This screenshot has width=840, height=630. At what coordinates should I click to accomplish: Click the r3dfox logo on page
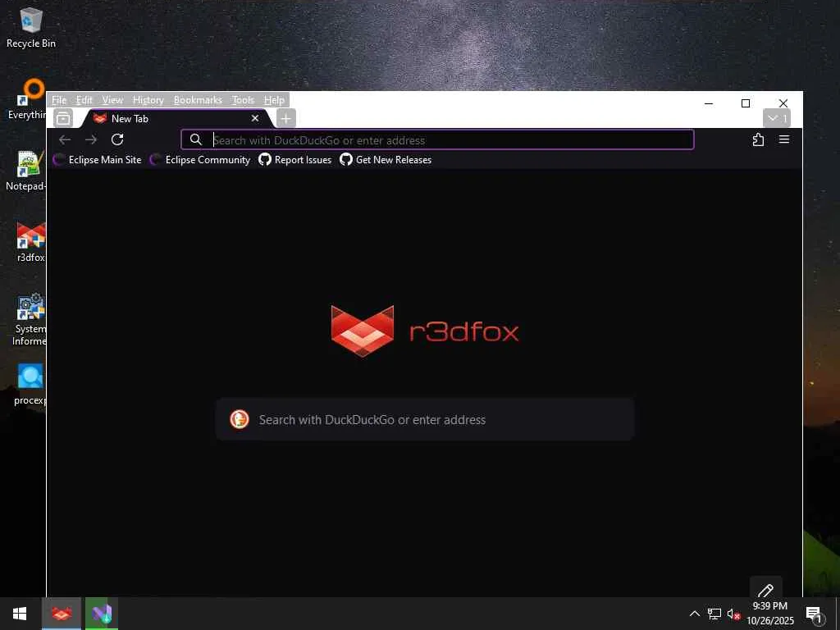coord(425,331)
